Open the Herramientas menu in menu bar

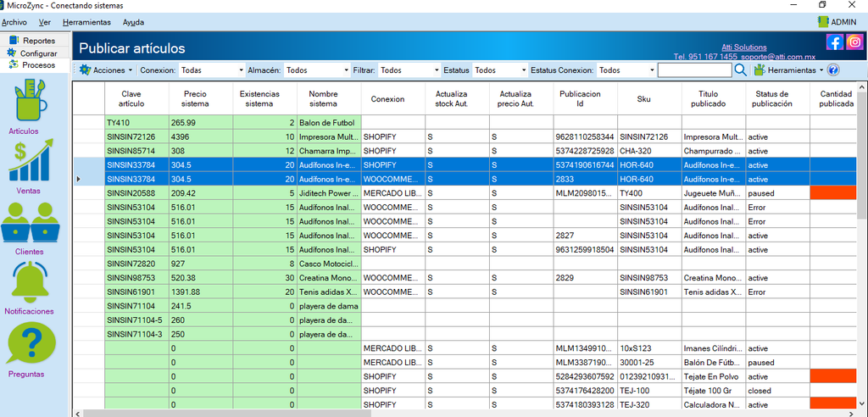coord(86,22)
